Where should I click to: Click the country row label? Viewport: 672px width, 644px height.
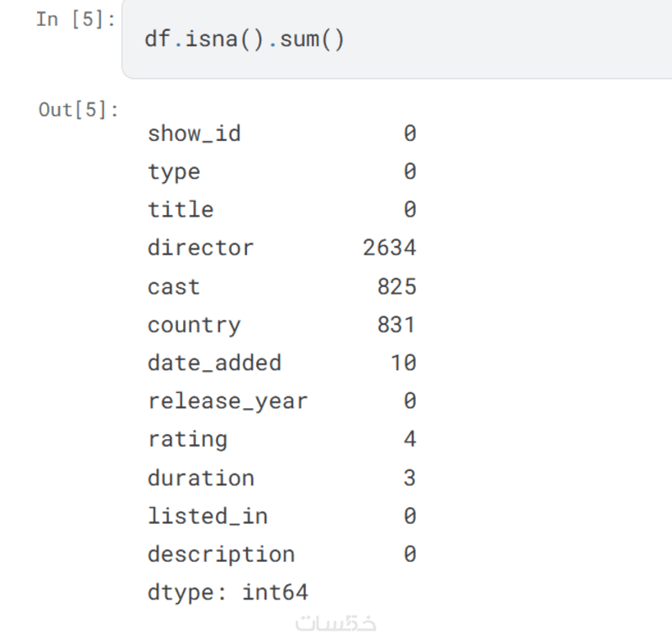tap(194, 326)
